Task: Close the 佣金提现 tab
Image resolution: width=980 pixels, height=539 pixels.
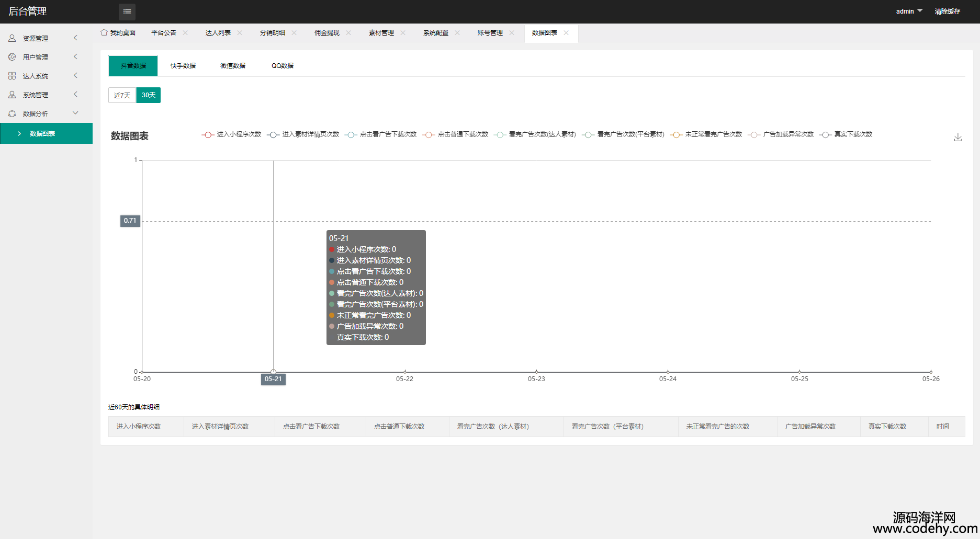Action: pyautogui.click(x=348, y=32)
